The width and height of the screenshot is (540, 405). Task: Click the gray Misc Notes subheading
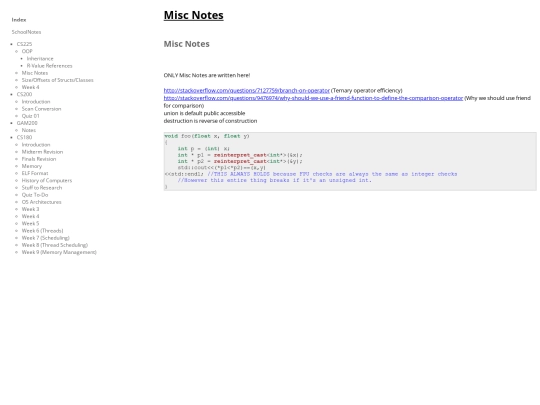pos(187,44)
